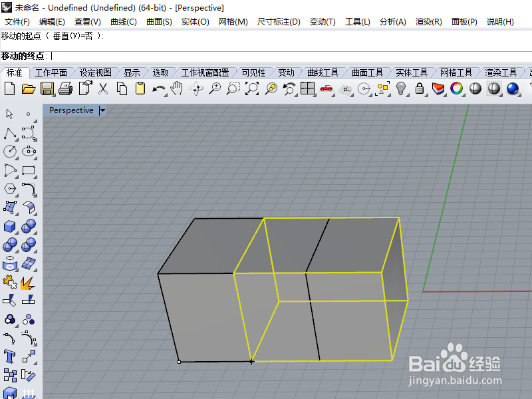The image size is (532, 399).
Task: Select the box creation tool
Action: click(10, 226)
